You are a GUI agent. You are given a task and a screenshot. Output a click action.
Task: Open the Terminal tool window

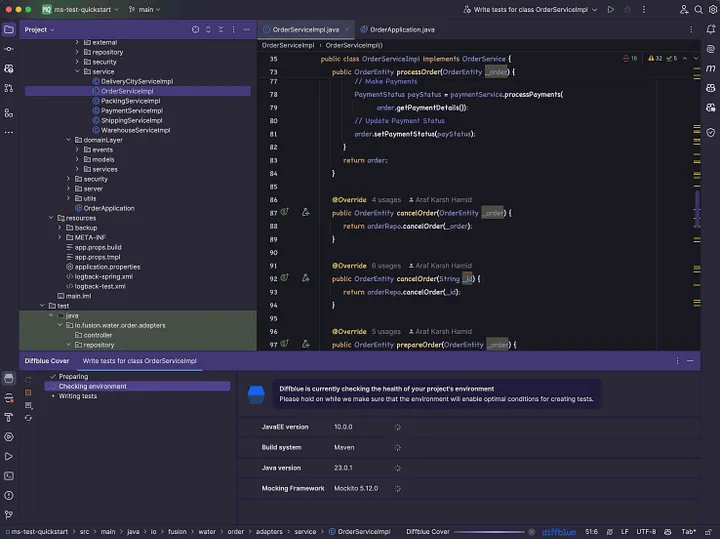(x=9, y=475)
